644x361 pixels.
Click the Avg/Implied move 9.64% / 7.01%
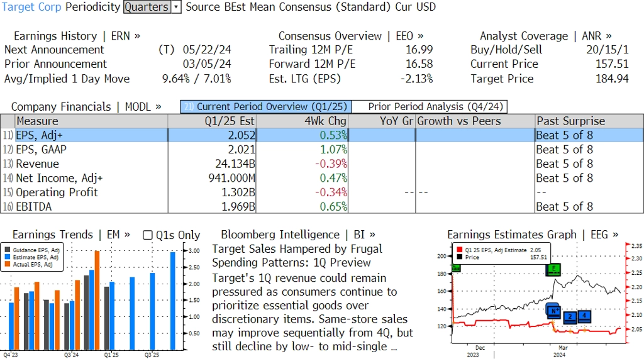(x=196, y=79)
